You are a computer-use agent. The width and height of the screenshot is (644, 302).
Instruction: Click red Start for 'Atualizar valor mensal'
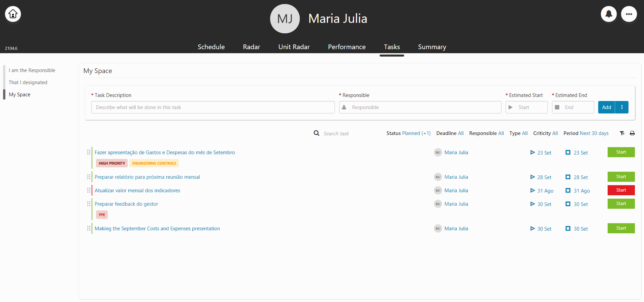[621, 190]
